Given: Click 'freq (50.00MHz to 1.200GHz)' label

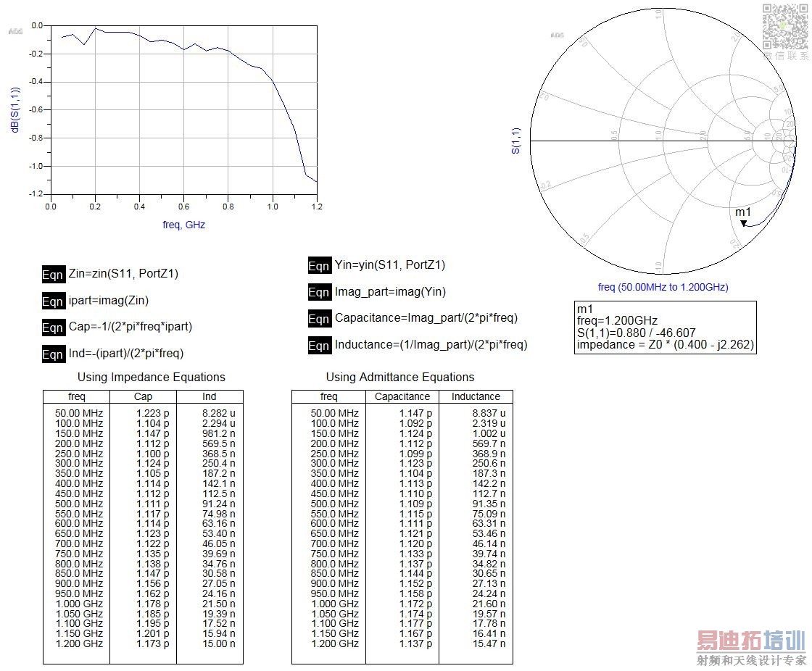Looking at the screenshot, I should tap(663, 288).
